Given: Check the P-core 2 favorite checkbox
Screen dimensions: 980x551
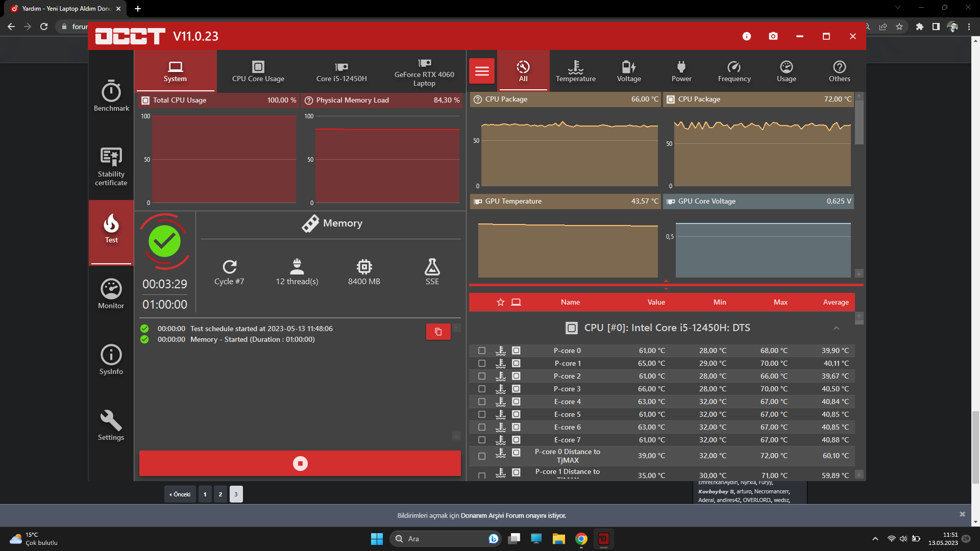Looking at the screenshot, I should tap(482, 376).
